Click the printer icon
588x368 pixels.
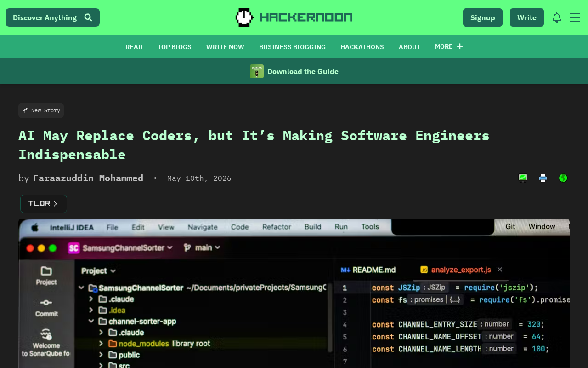point(543,178)
